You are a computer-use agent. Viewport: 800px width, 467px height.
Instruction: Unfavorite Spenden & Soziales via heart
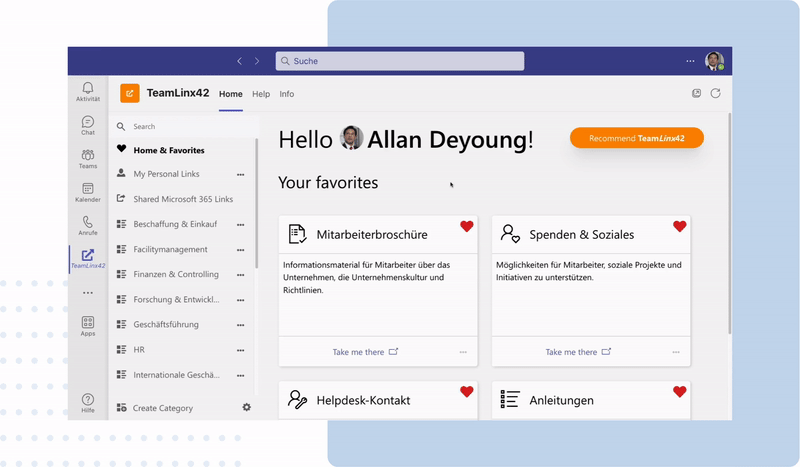[680, 226]
